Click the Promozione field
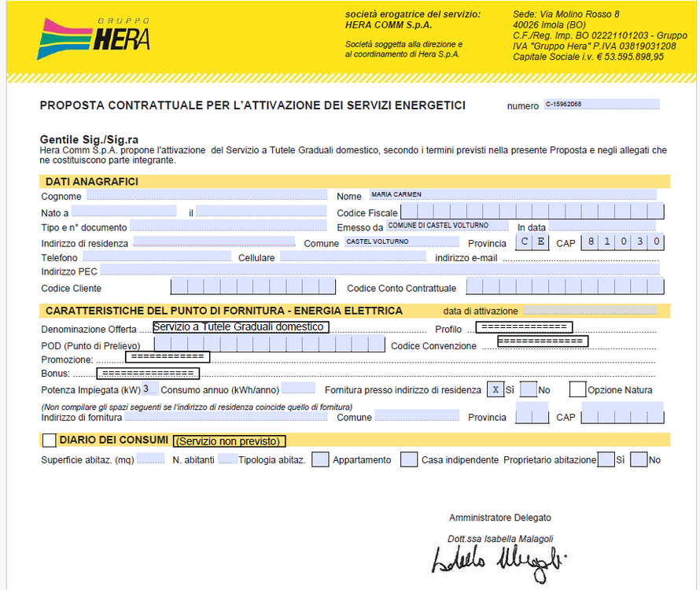The width and height of the screenshot is (700, 590). click(168, 357)
